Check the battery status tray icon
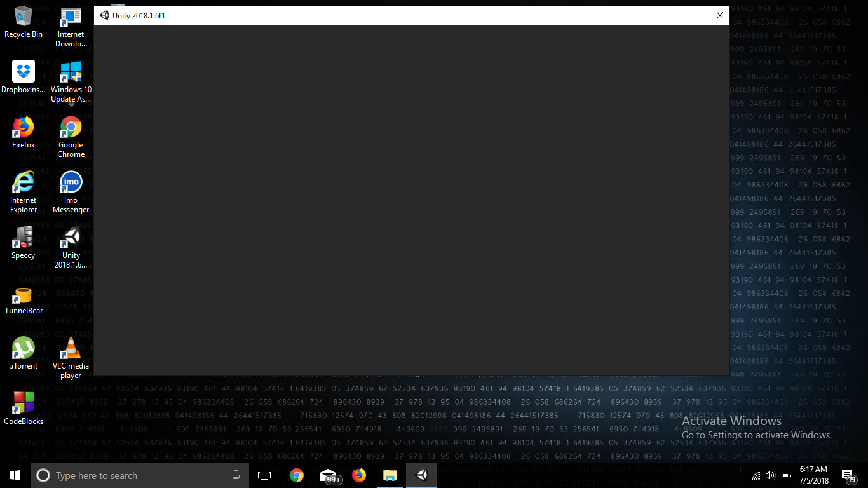The image size is (868, 488). (785, 475)
